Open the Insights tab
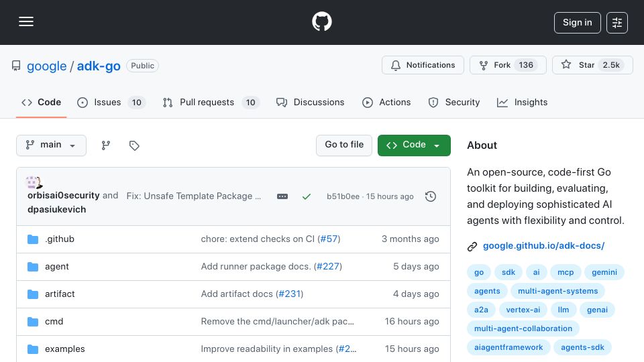The width and height of the screenshot is (644, 362). [522, 102]
